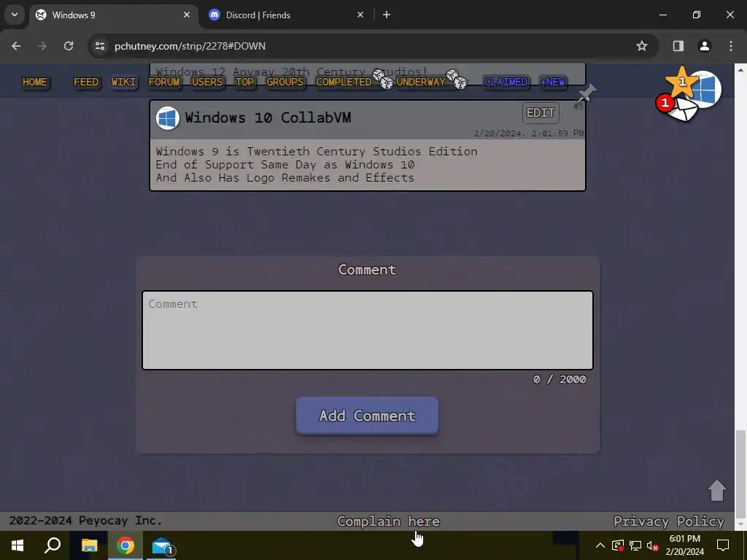The image size is (747, 560).
Task: Open the TOP page
Action: tap(245, 82)
